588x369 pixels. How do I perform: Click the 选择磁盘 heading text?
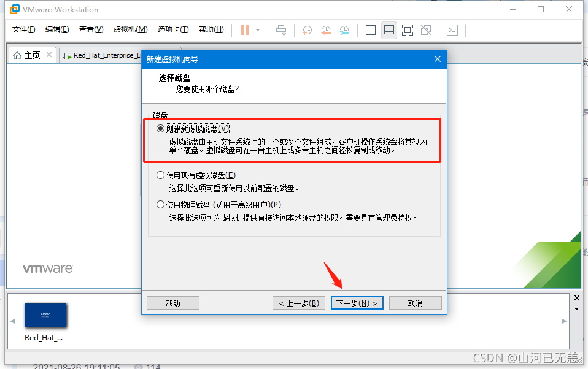tap(175, 78)
